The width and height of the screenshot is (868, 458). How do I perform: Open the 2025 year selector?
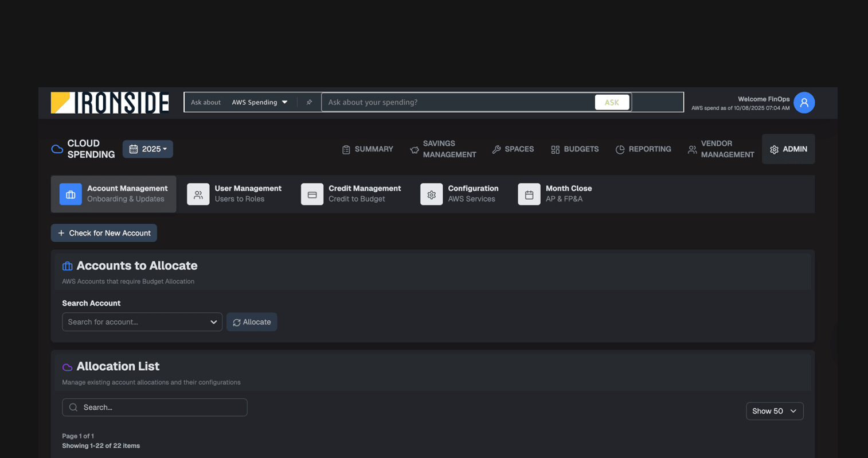(147, 149)
